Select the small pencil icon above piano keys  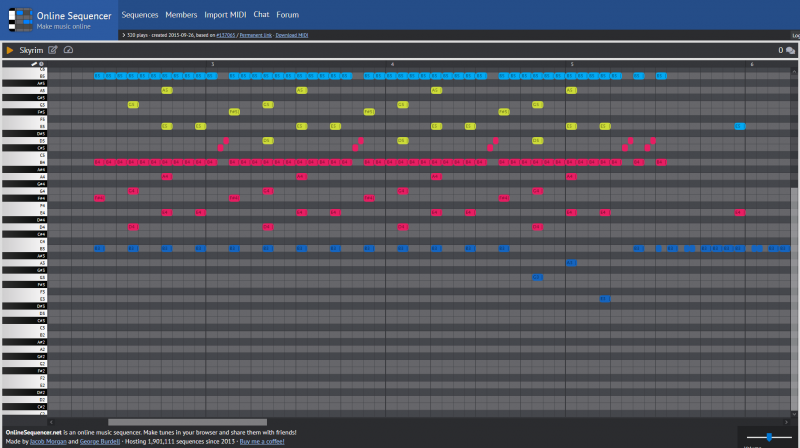34,64
